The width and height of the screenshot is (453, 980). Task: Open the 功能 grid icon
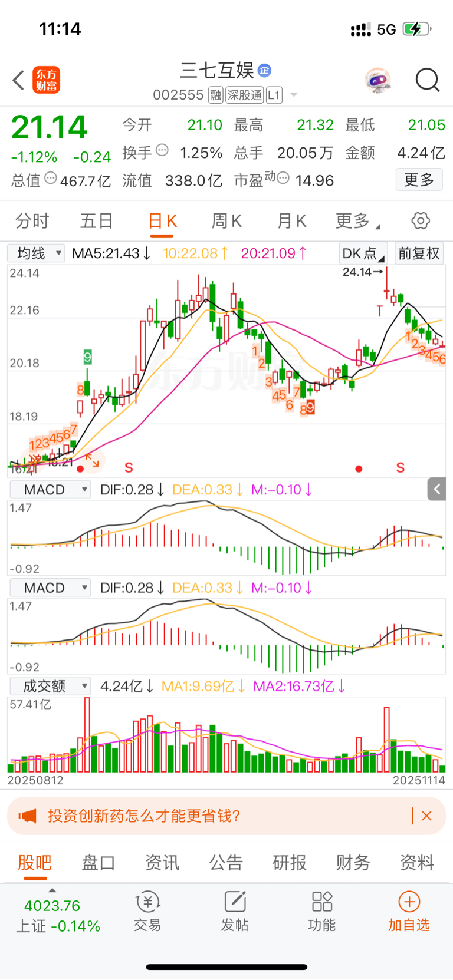(322, 902)
